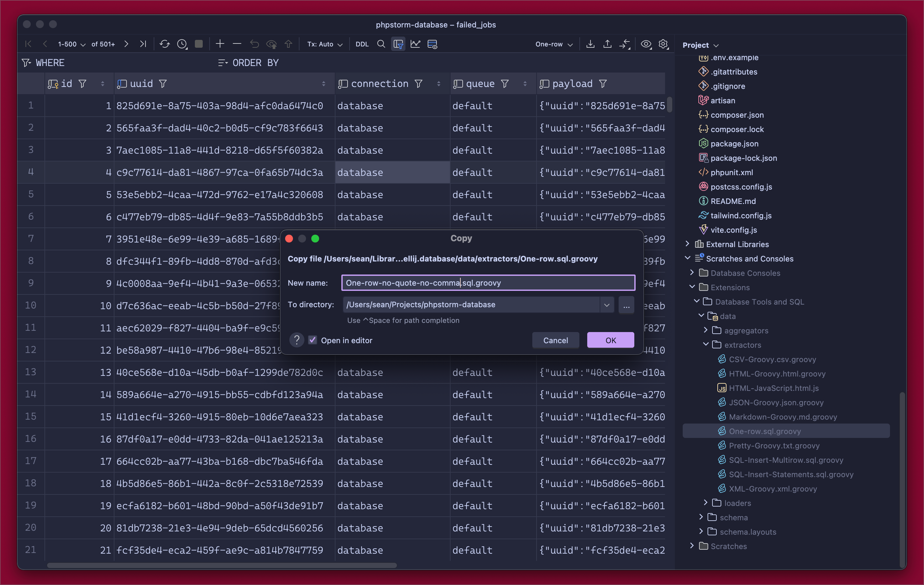The height and width of the screenshot is (585, 924).
Task: Open the Tx: Auto transaction dropdown
Action: [x=325, y=44]
